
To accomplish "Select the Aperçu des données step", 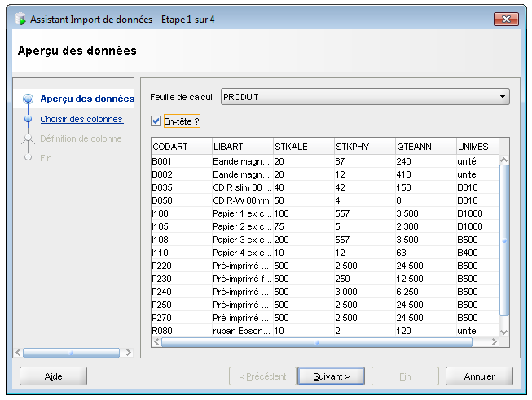I will 86,99.
